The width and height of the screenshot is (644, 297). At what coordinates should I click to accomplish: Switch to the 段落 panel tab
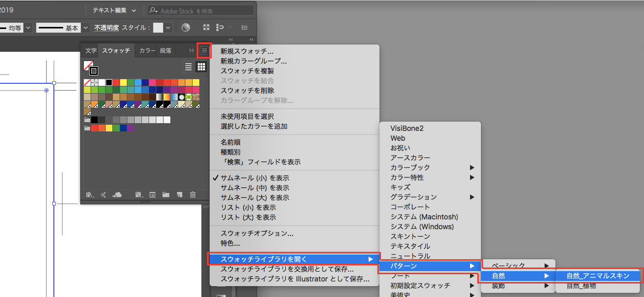(x=166, y=51)
